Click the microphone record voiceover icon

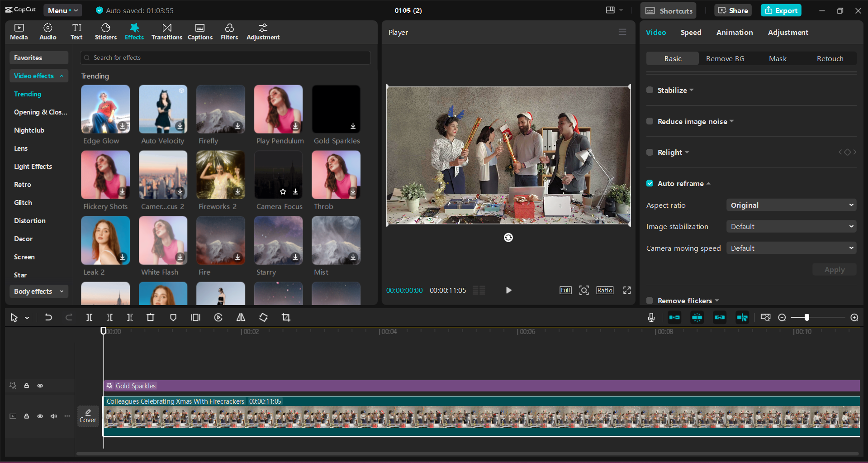pos(651,317)
